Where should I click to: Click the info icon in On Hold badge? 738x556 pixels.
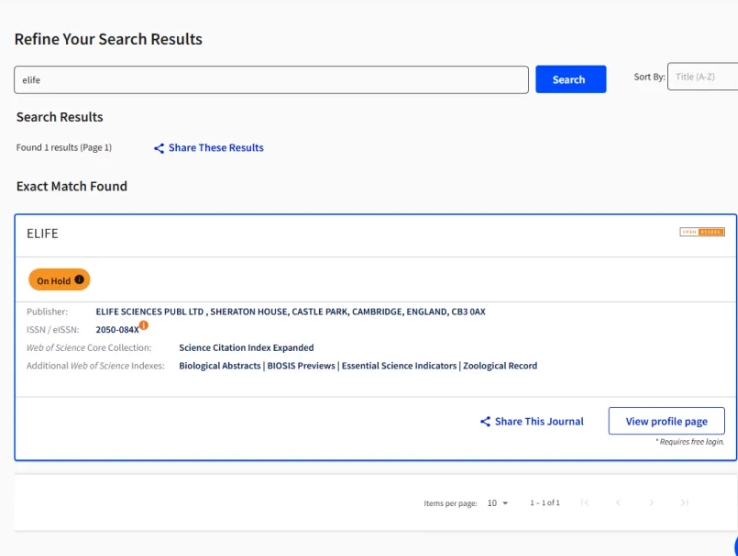79,279
